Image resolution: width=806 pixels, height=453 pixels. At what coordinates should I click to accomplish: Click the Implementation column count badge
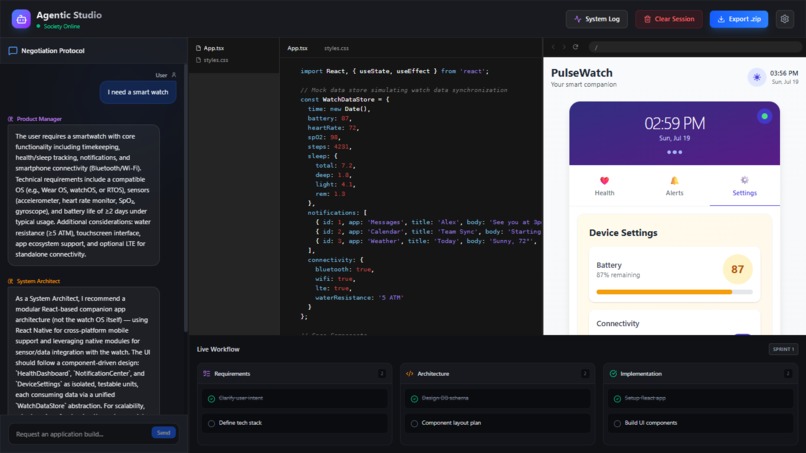pos(787,374)
